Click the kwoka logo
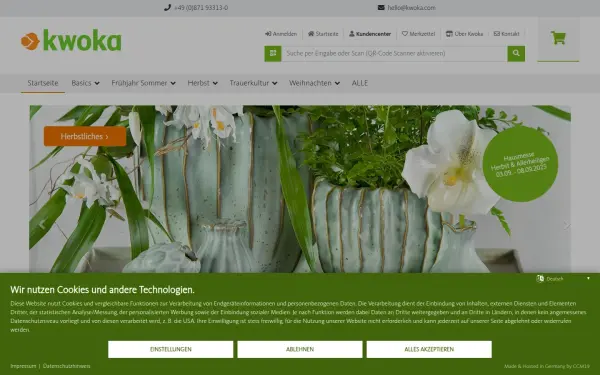This screenshot has width=600, height=375. click(71, 40)
